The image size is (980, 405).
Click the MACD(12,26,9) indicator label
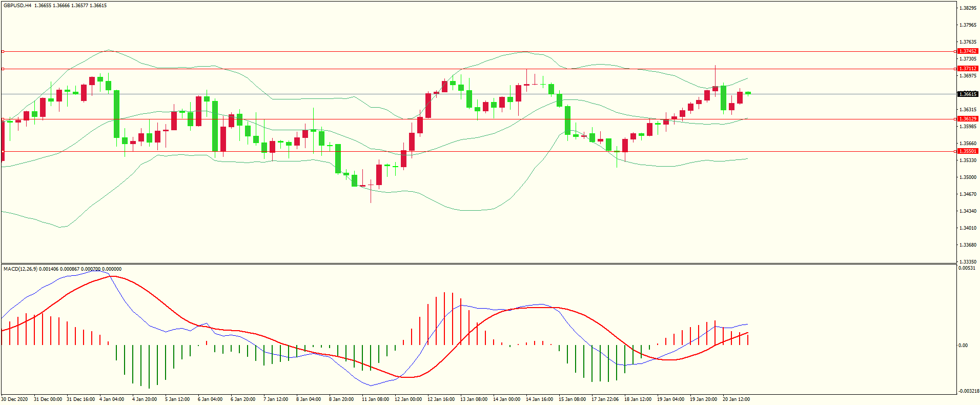coord(20,269)
